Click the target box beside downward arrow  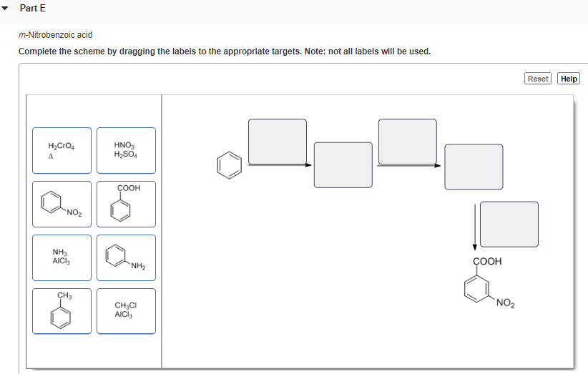coord(509,225)
